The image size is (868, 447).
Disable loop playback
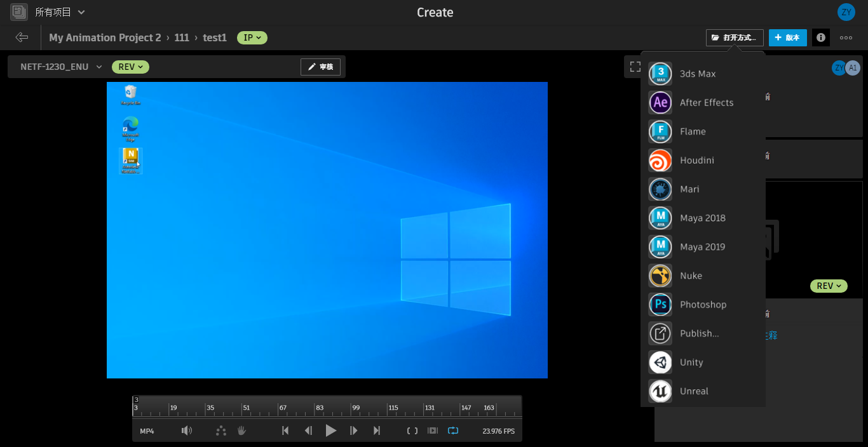click(x=452, y=430)
